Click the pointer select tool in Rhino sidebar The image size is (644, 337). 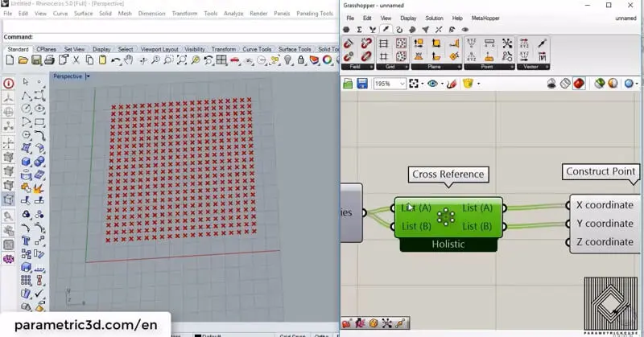[26, 82]
